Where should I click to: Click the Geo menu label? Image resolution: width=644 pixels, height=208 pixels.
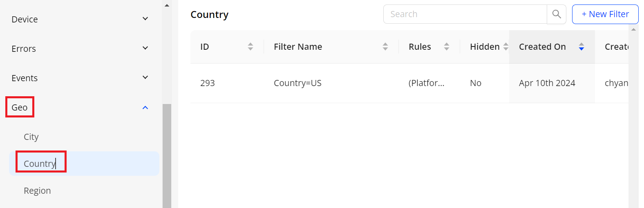point(20,108)
